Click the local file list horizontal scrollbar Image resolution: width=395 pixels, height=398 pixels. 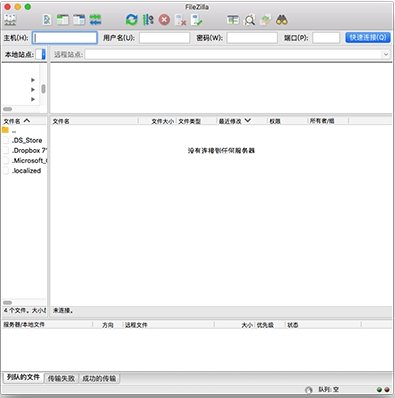[8, 303]
